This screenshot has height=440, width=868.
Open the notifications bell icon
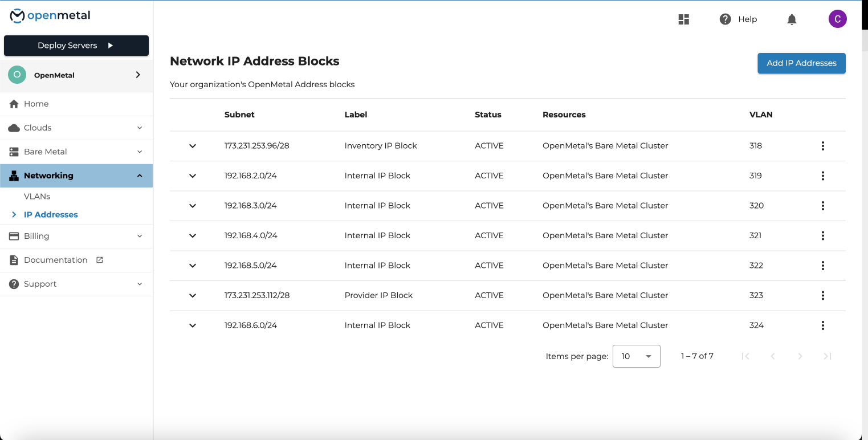(x=792, y=19)
